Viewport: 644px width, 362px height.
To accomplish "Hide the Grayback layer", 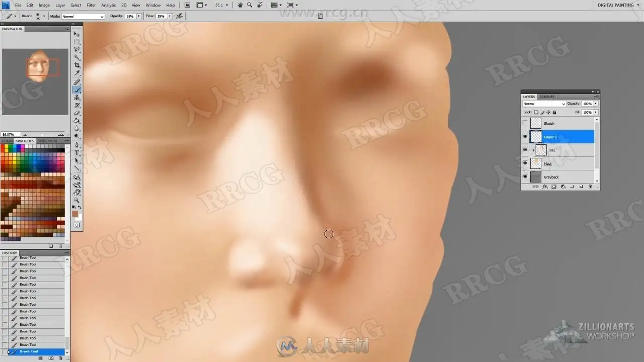I will (x=525, y=177).
